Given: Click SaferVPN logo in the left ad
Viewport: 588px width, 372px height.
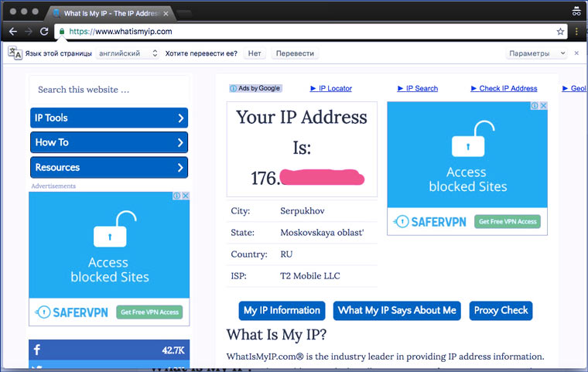Looking at the screenshot, I should pos(72,312).
